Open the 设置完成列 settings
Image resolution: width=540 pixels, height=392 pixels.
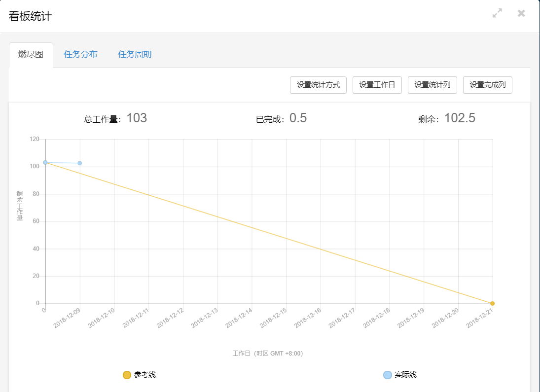[x=488, y=85]
